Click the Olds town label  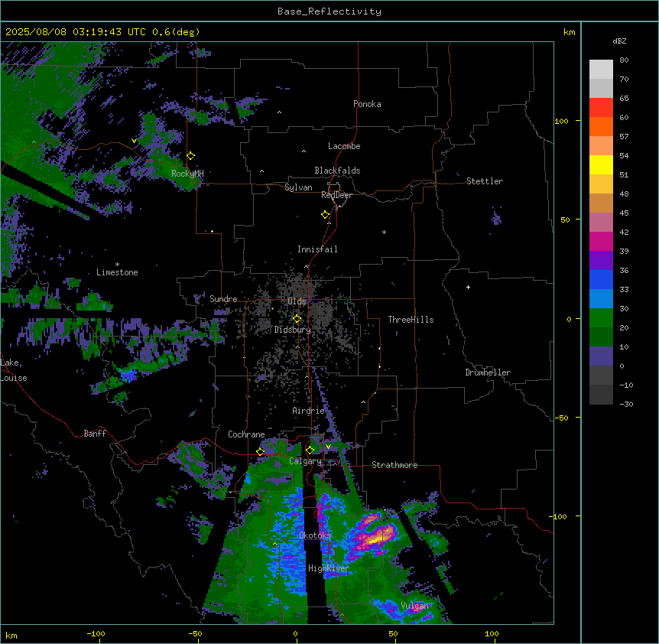pos(297,301)
